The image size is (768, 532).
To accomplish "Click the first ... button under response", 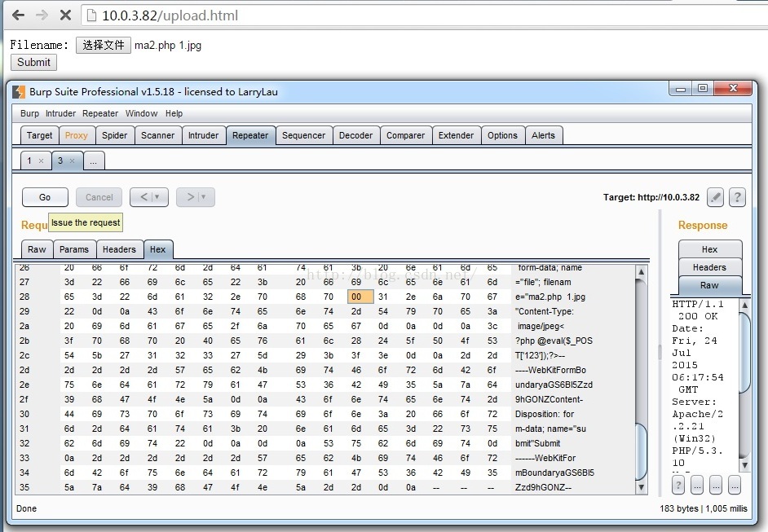I will pos(696,485).
